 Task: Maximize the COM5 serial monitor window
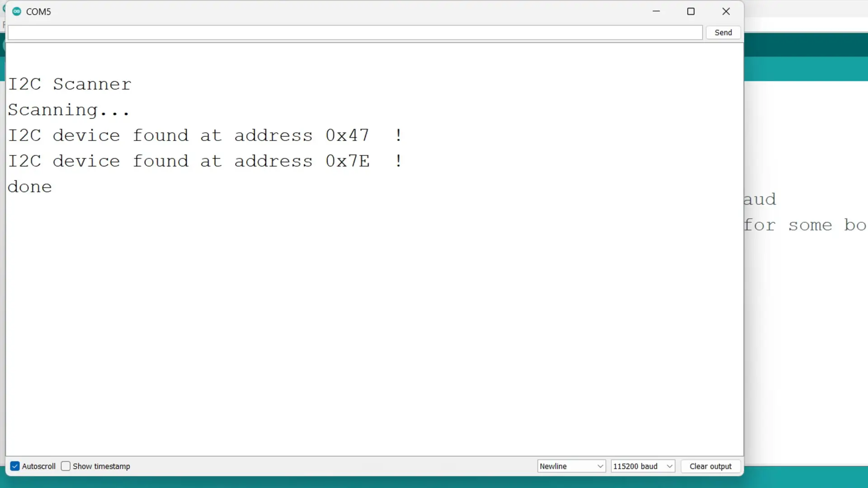pyautogui.click(x=691, y=11)
